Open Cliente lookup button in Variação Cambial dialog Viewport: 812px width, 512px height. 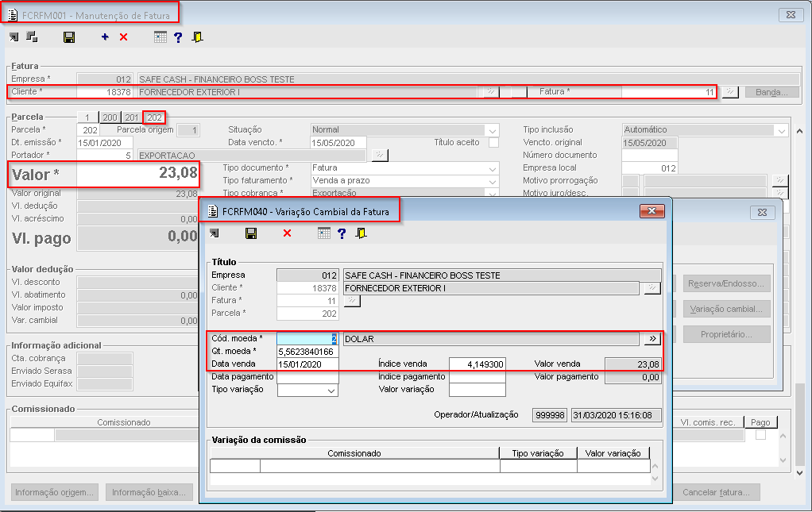[652, 288]
